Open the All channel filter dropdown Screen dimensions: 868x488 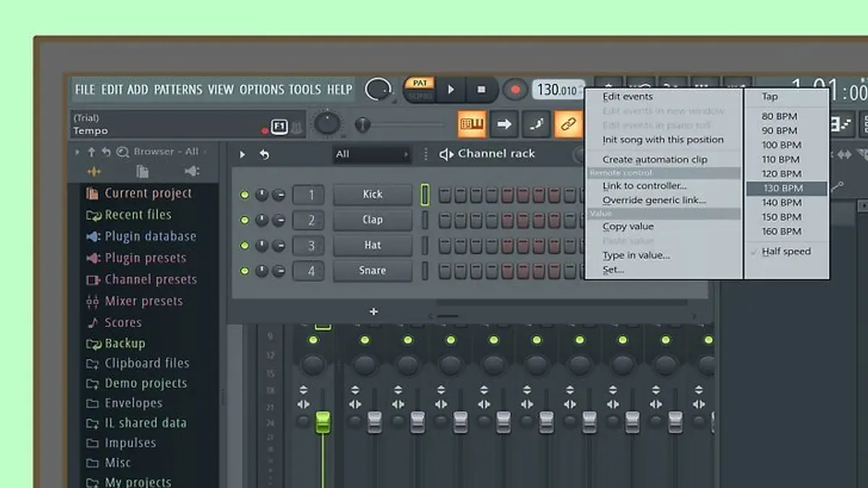[372, 154]
